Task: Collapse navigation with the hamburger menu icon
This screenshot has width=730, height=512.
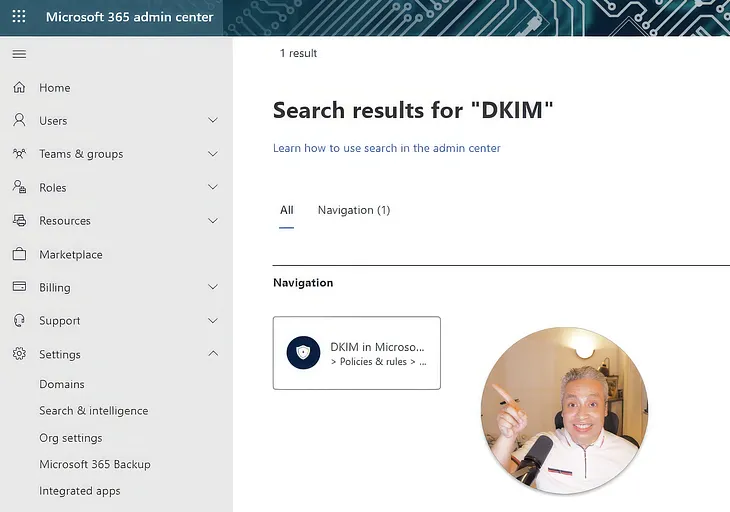Action: click(19, 54)
